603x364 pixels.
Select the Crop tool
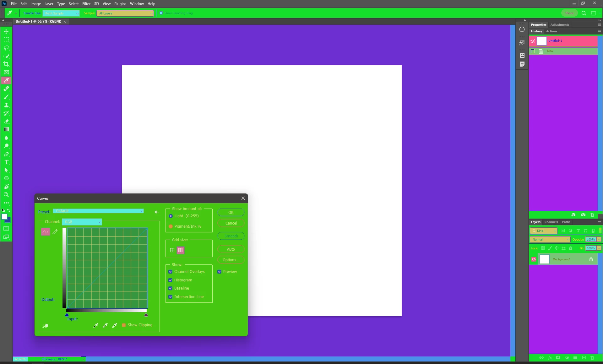(x=6, y=64)
